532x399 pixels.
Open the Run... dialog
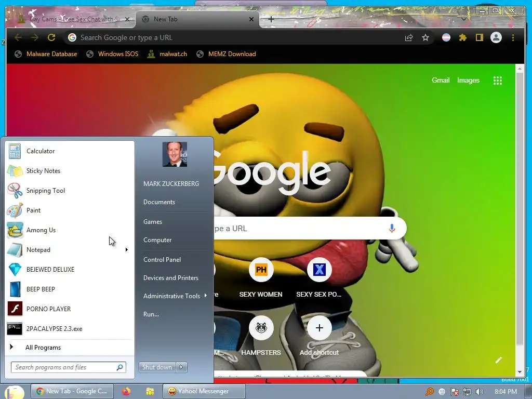tap(151, 314)
